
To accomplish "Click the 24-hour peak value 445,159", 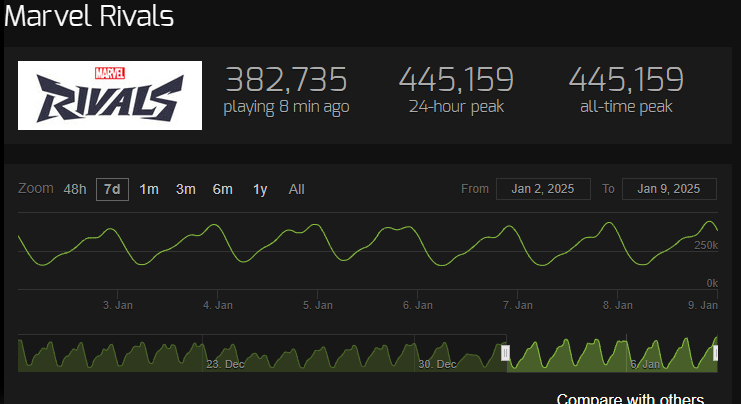I will 456,79.
